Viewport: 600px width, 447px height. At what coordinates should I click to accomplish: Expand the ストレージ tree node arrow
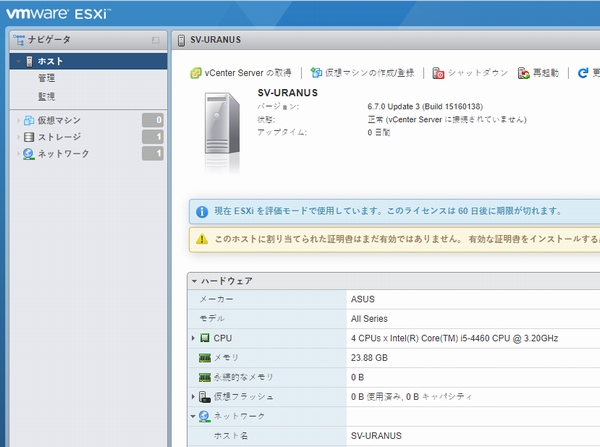pos(18,137)
